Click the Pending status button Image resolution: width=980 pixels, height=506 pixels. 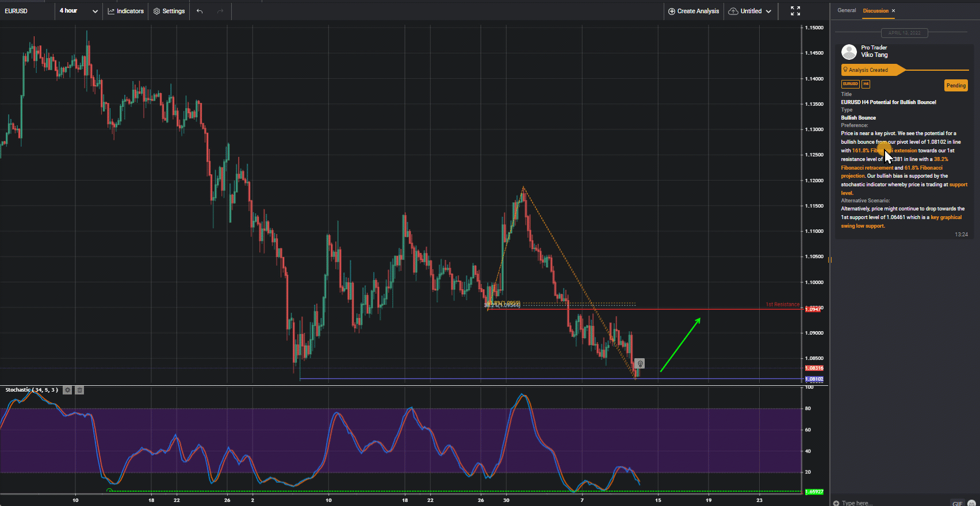pyautogui.click(x=956, y=86)
